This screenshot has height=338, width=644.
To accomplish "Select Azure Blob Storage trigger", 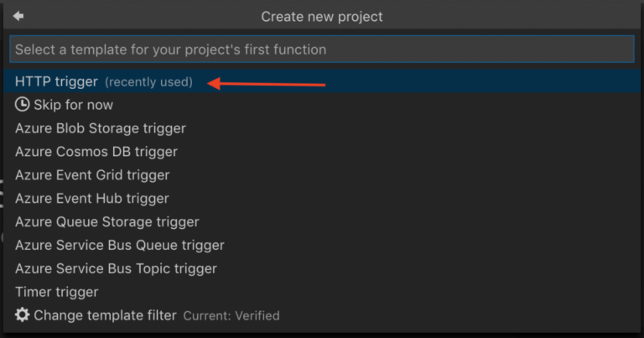I will pyautogui.click(x=100, y=128).
